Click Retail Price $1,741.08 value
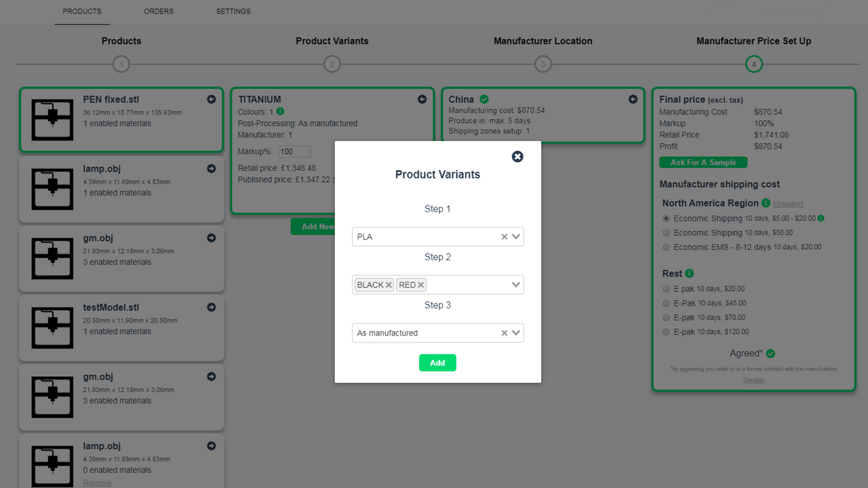 tap(771, 135)
